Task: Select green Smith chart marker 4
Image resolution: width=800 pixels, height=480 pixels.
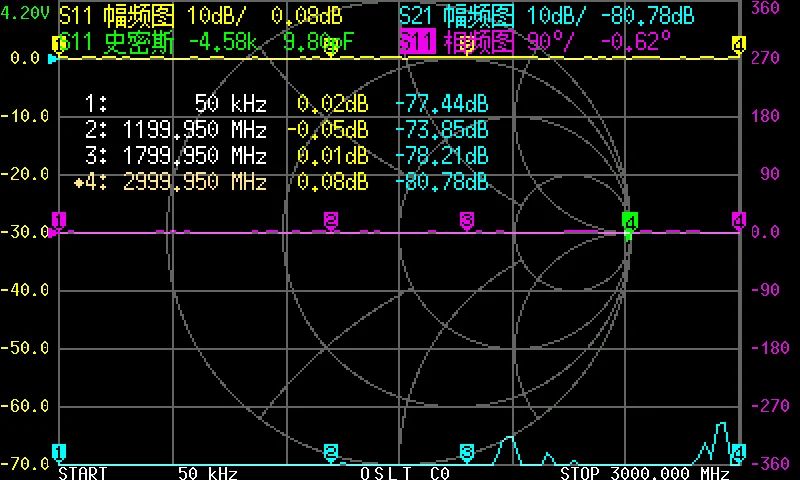Action: (x=630, y=222)
